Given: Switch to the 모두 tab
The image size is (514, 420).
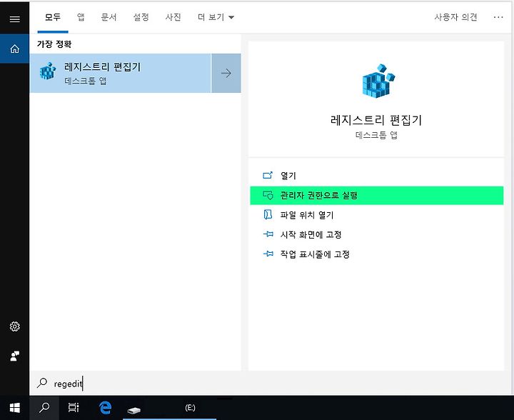Looking at the screenshot, I should 53,17.
